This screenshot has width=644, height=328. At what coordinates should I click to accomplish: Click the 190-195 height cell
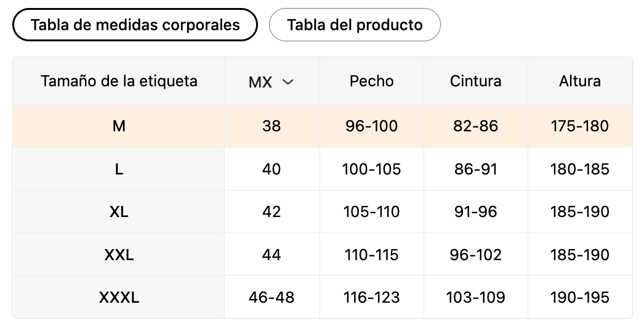580,297
